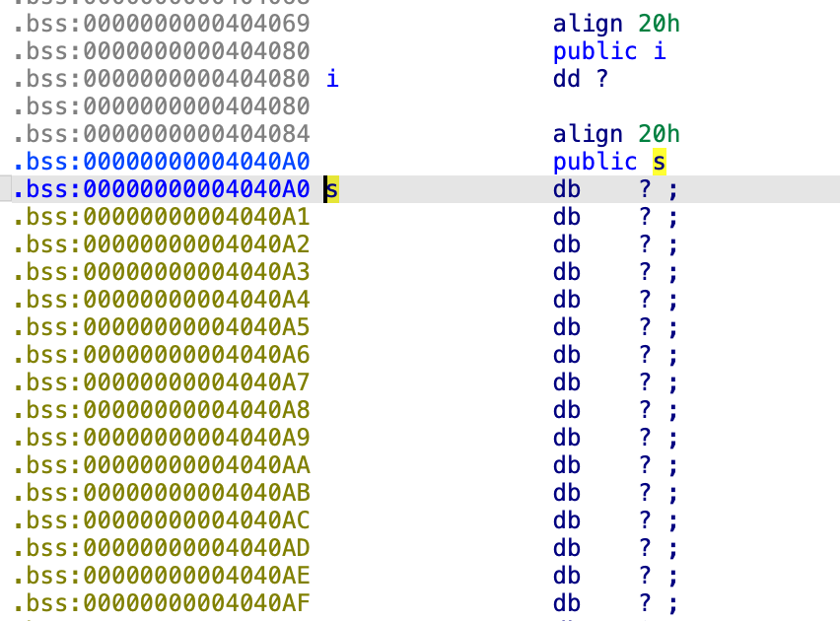Click the question mark value at 4040A8
Image resolution: width=840 pixels, height=621 pixels.
pos(646,410)
